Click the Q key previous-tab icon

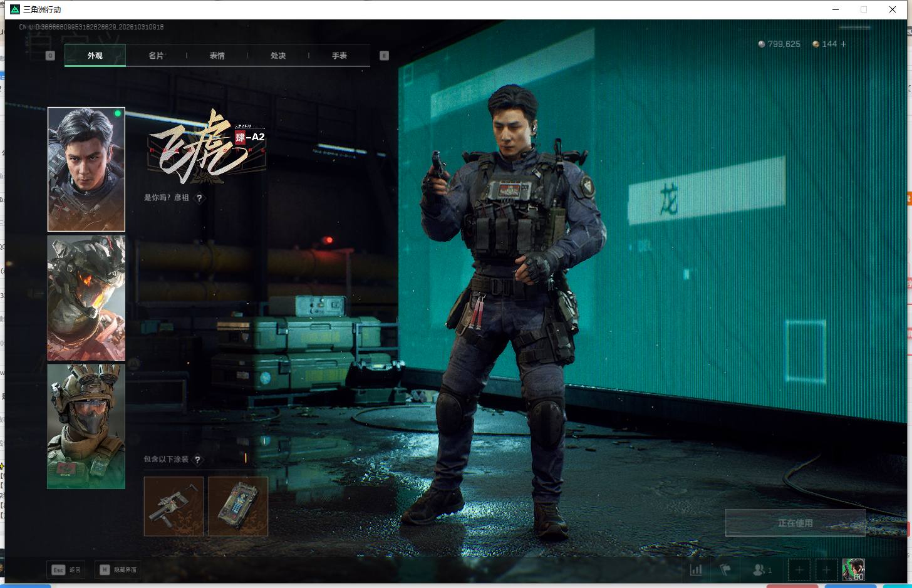51,56
